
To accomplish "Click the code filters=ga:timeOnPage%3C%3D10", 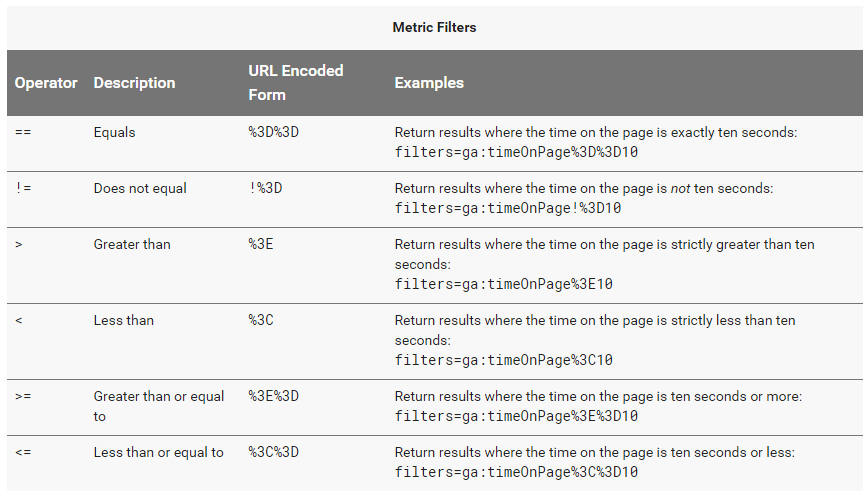I will pos(516,472).
